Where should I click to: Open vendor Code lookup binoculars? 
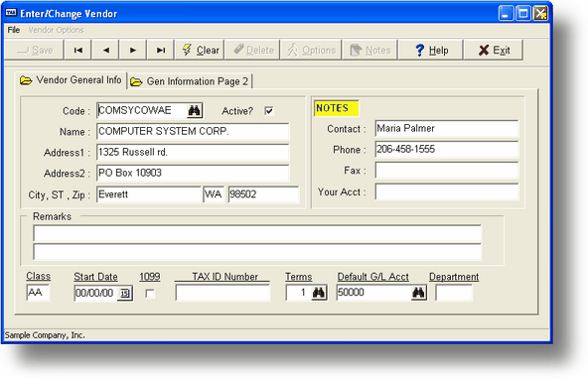(x=195, y=110)
